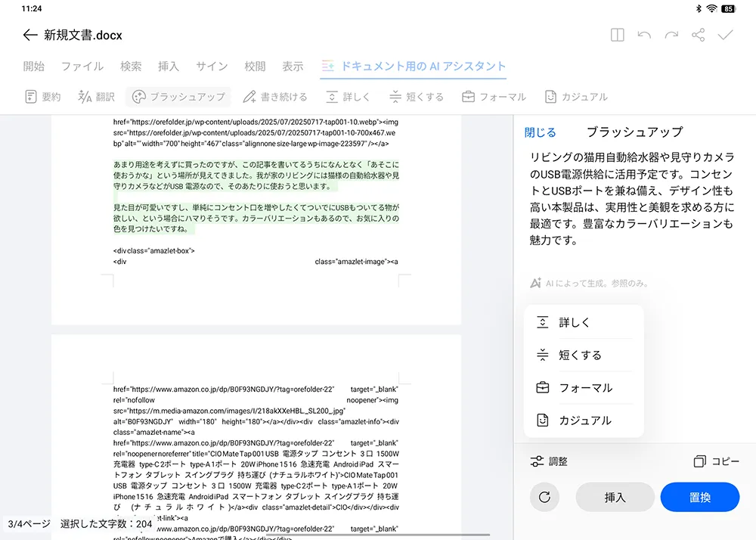Tap the AIによって生成。参照のみ。 note
Viewport: 756px width, 540px height.
click(x=589, y=284)
